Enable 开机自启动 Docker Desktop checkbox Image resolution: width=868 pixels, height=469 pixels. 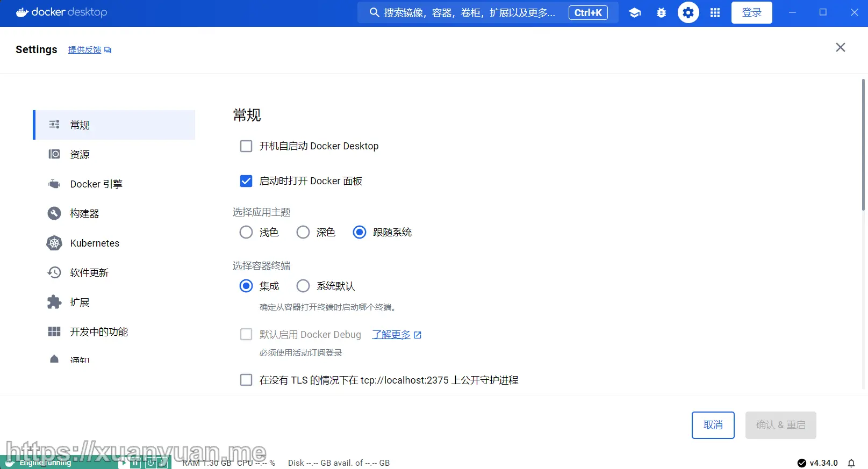click(246, 146)
